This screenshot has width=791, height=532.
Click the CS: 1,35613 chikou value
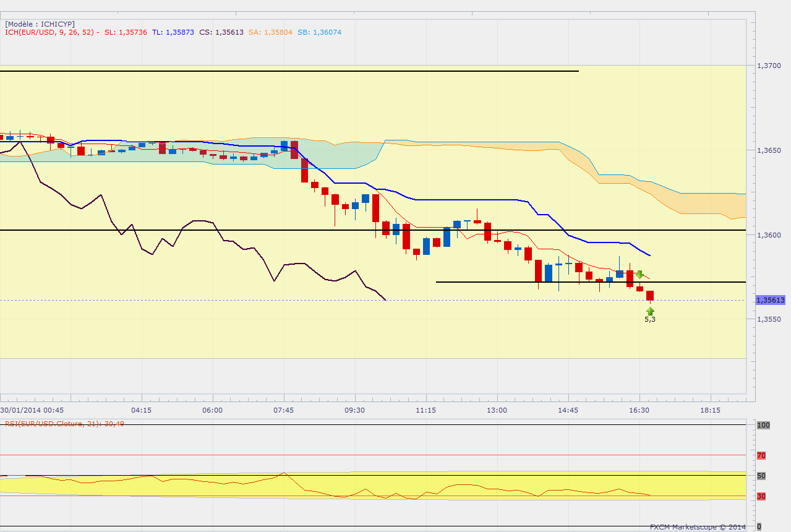pos(221,32)
